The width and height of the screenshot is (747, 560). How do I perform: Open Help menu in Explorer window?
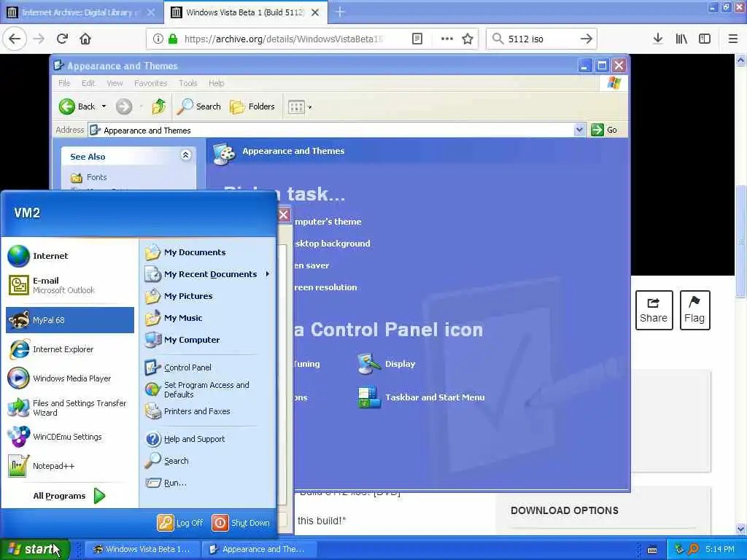pos(216,83)
